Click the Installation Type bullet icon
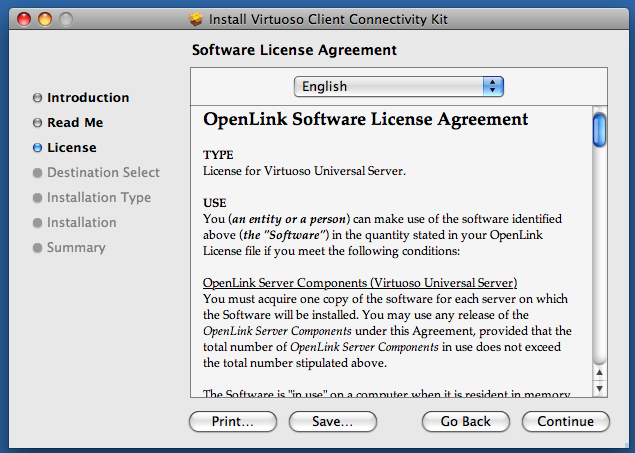635x453 pixels. [37, 198]
